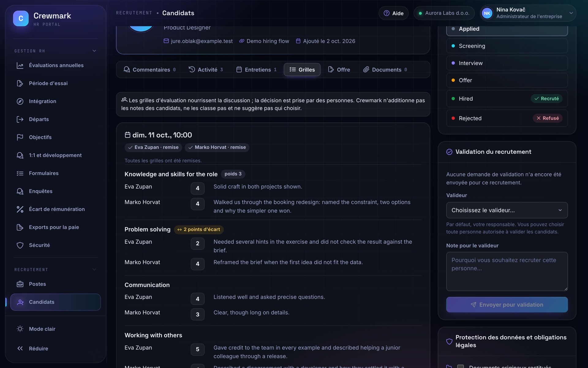
Task: Open the Commentaires tab
Action: (x=150, y=70)
